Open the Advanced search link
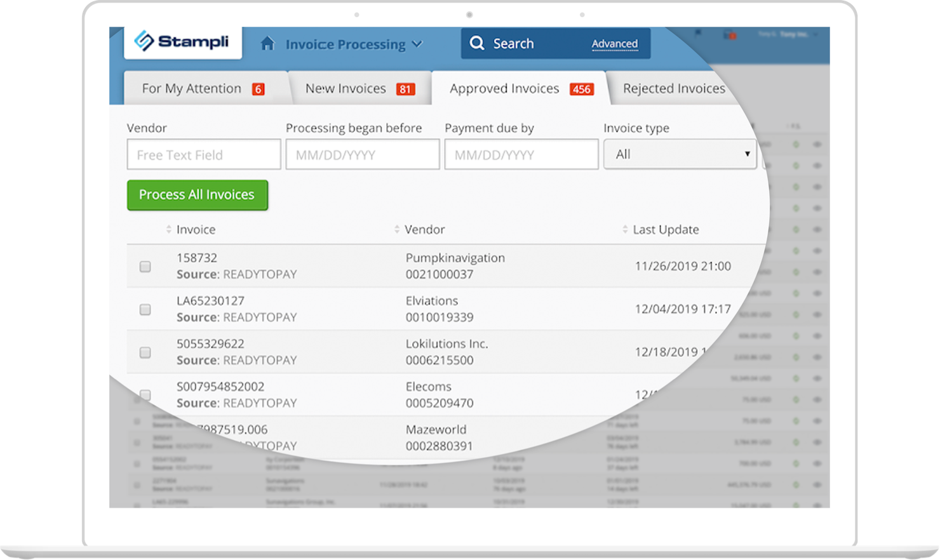Viewport: 940px width, 560px height. 615,44
